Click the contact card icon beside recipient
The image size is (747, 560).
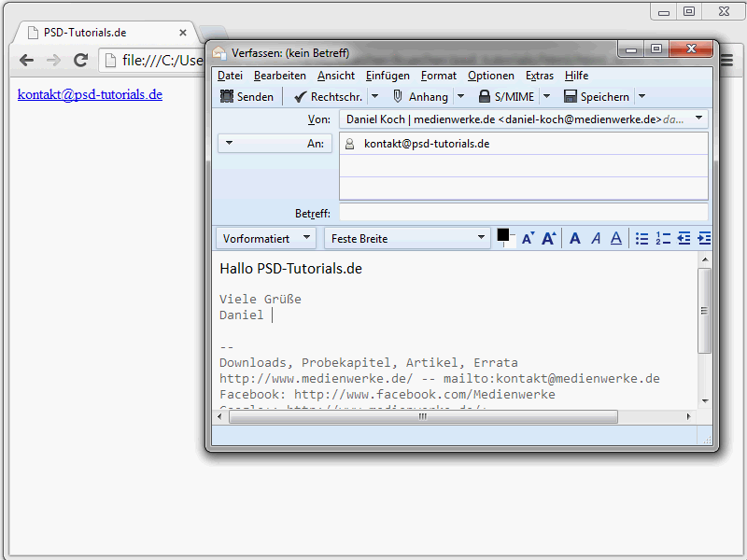point(349,144)
